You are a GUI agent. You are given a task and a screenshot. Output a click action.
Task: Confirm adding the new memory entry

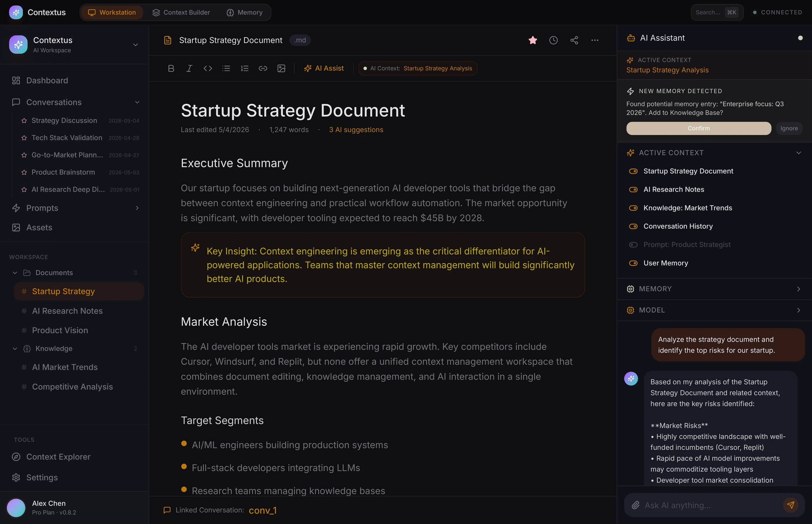pyautogui.click(x=699, y=128)
